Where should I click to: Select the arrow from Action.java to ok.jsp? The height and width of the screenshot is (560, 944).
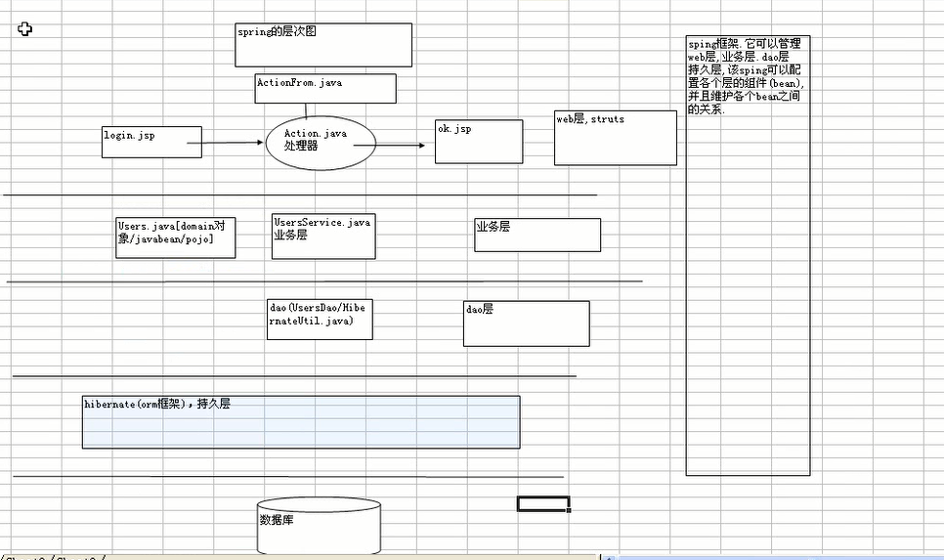390,145
